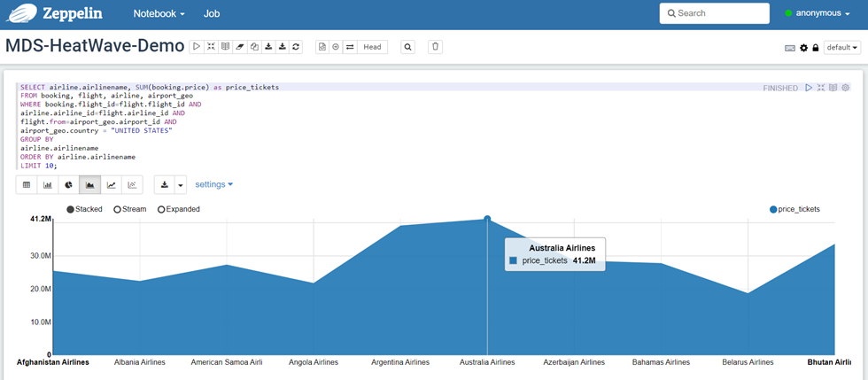
Task: Click the Zeppelin logo home link
Action: click(55, 14)
